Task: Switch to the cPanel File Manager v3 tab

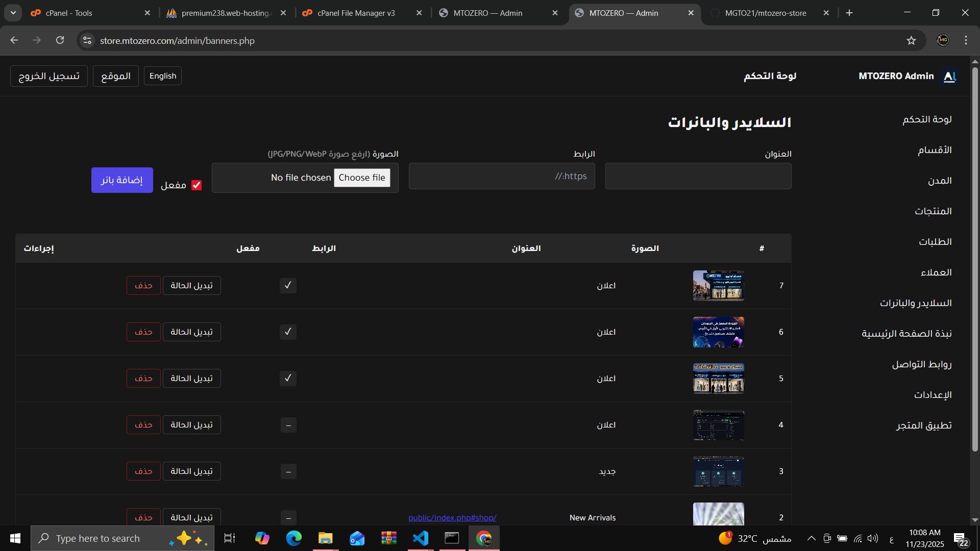Action: 356,13
